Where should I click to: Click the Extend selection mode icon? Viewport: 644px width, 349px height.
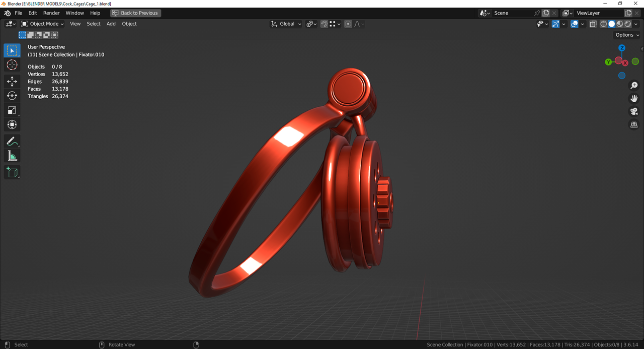tap(31, 35)
